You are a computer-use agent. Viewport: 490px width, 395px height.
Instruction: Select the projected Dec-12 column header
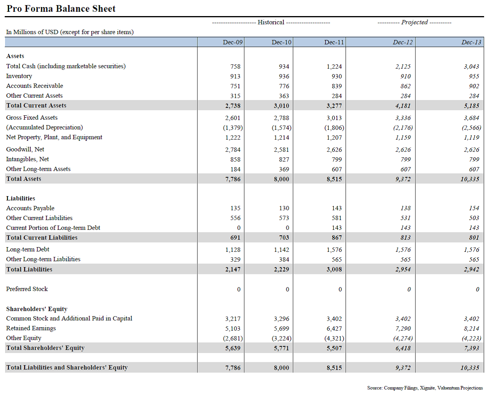pyautogui.click(x=403, y=42)
